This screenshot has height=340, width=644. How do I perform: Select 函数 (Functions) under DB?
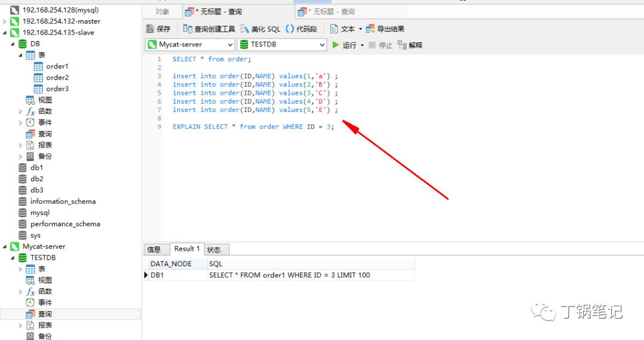coord(45,111)
